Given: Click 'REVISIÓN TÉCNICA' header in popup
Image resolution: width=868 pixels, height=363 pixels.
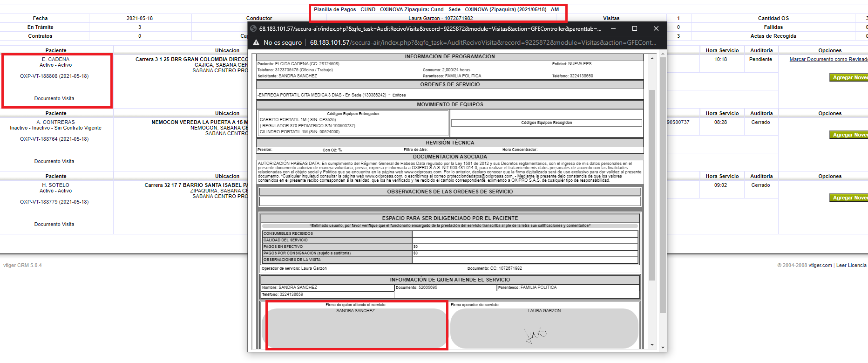Looking at the screenshot, I should click(450, 143).
